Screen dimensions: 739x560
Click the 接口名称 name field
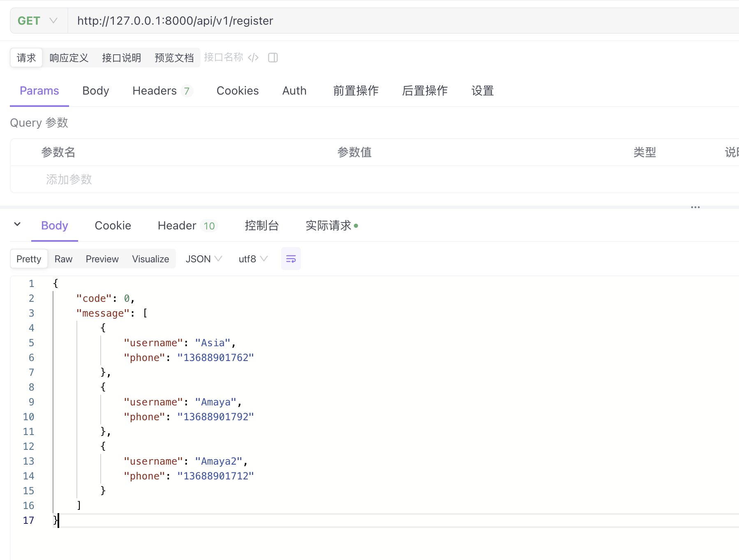(223, 58)
